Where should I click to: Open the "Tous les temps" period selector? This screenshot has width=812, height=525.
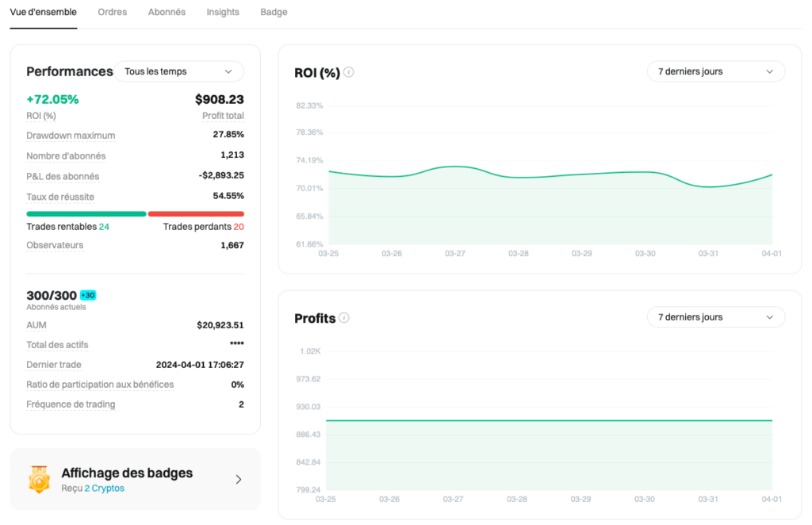coord(178,71)
